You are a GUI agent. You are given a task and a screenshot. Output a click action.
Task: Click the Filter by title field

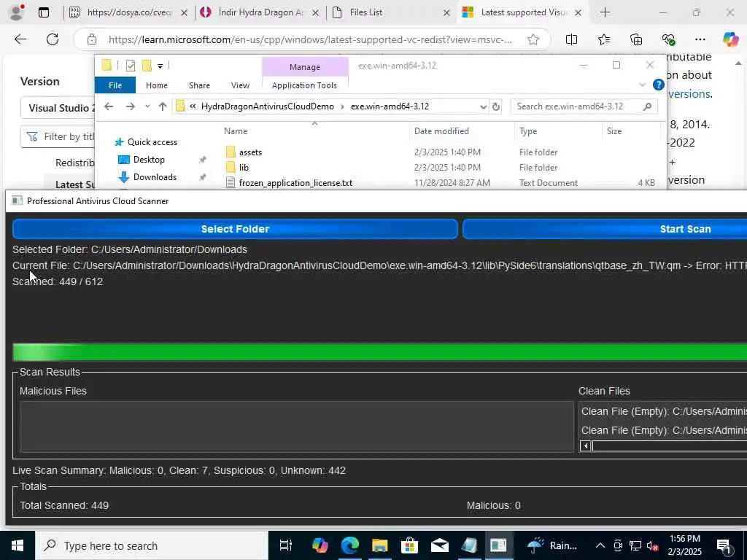click(58, 136)
